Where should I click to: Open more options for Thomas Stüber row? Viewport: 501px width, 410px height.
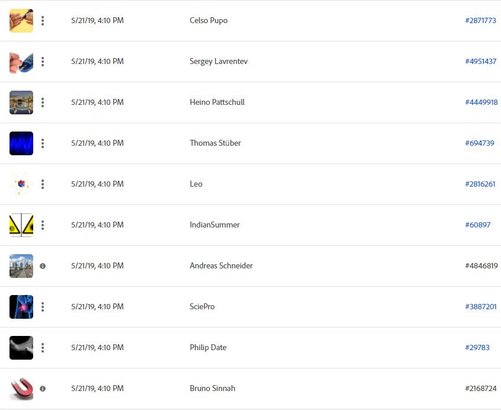[x=43, y=143]
